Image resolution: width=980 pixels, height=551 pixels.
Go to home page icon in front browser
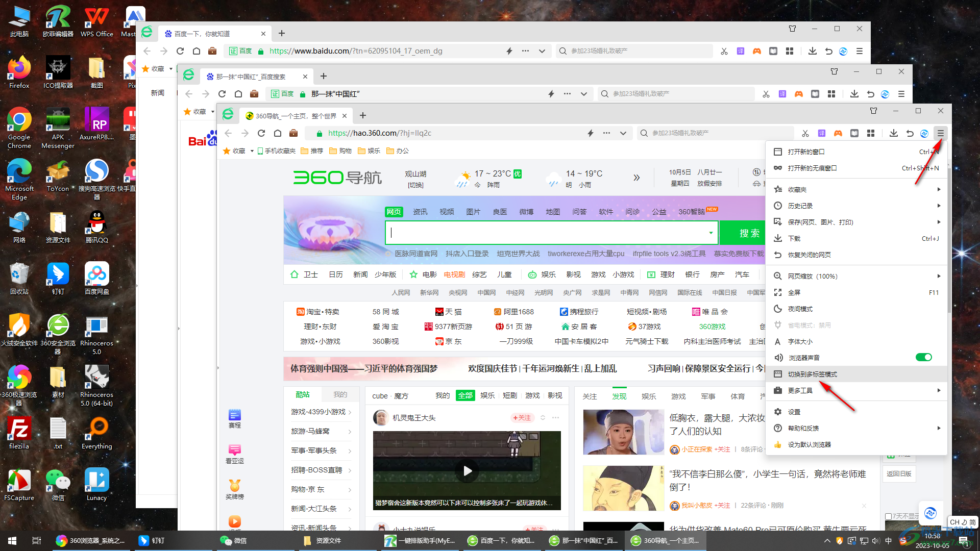278,133
